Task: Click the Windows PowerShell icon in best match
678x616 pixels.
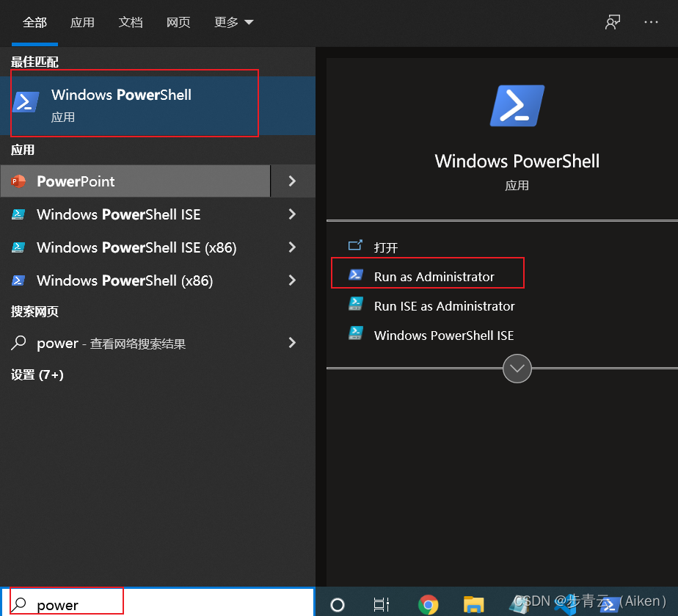Action: coord(26,102)
